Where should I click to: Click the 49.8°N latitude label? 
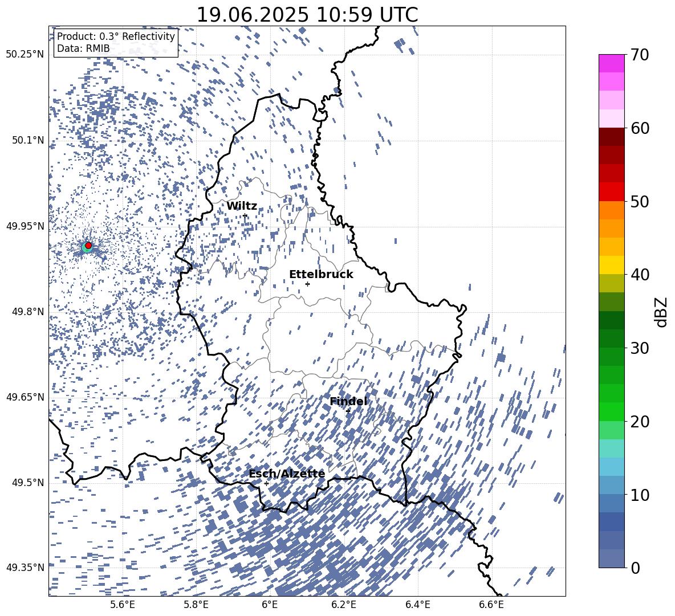pyautogui.click(x=28, y=312)
